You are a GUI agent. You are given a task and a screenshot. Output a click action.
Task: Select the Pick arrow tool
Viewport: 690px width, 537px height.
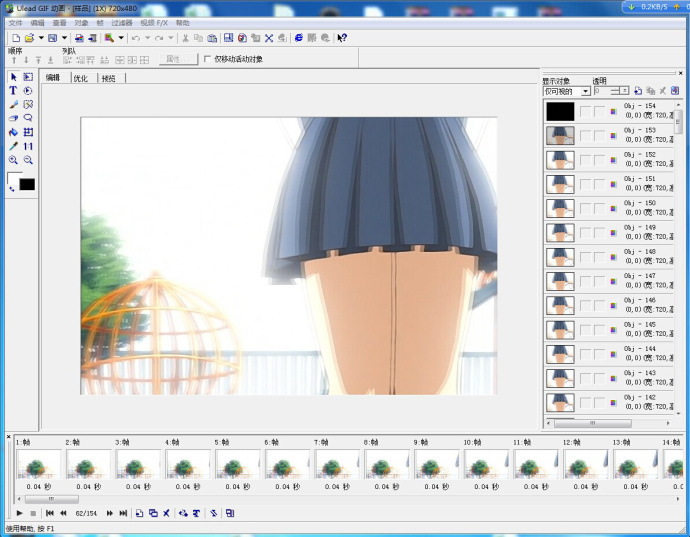(13, 77)
